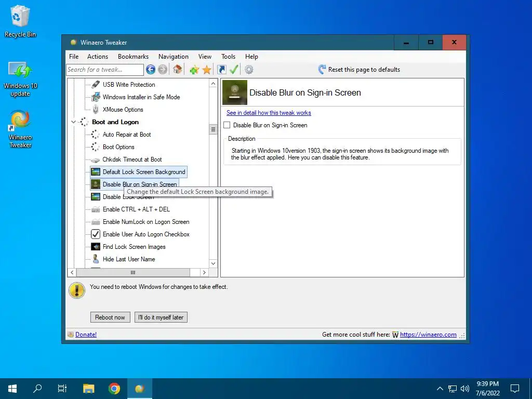Open Google Chrome from the taskbar

coord(114,389)
